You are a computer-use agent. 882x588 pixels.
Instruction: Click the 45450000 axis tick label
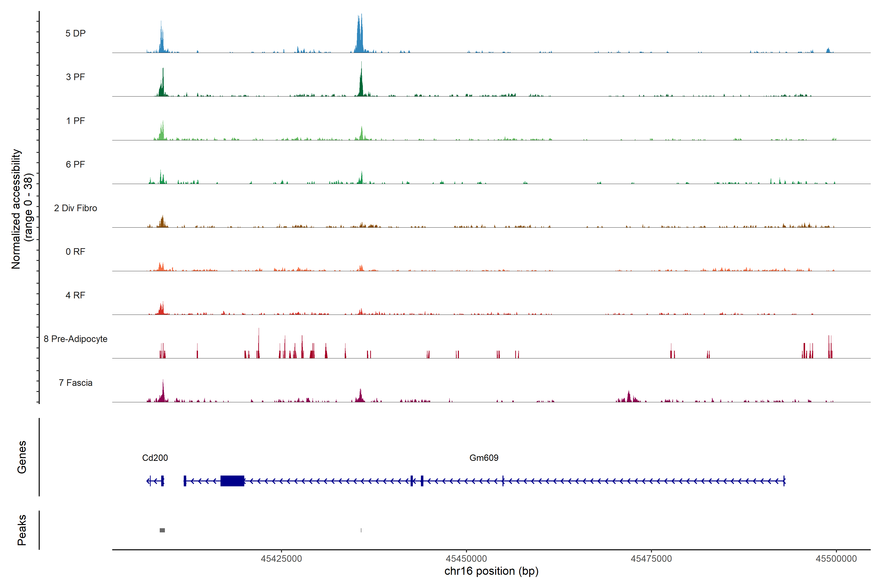(466, 558)
